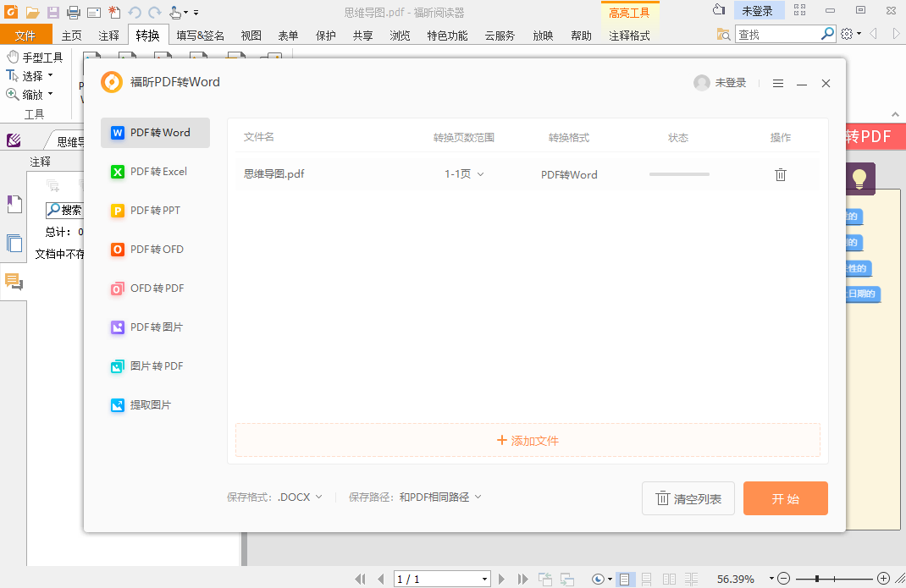
Task: Click the Print icon in the toolbar
Action: point(74,12)
